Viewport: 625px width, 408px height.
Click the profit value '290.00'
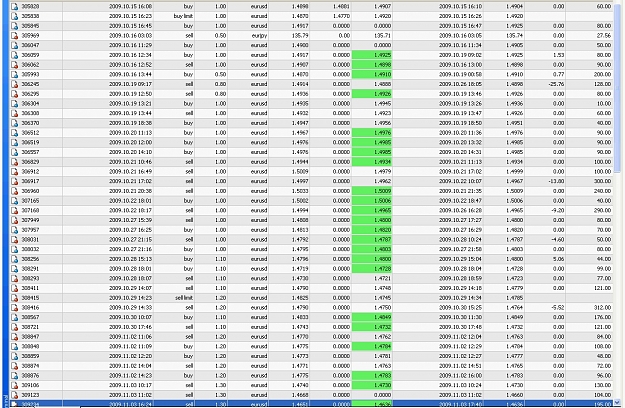click(x=602, y=210)
